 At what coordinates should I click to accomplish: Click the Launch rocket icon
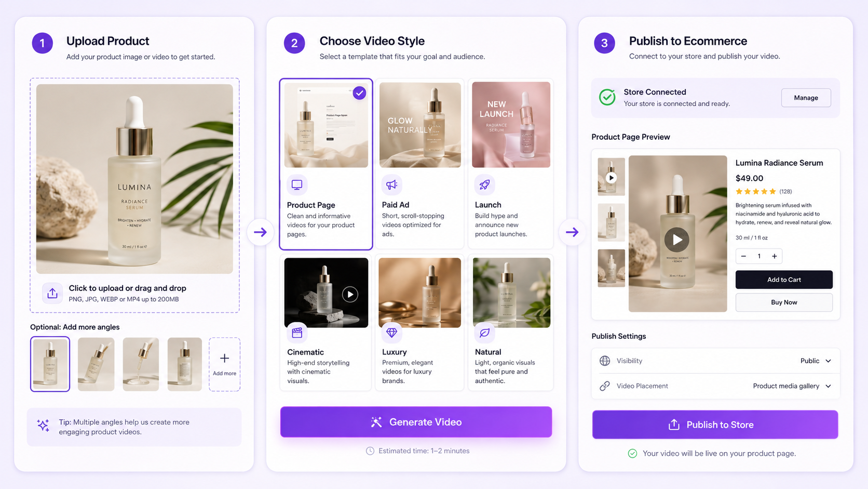pyautogui.click(x=484, y=184)
